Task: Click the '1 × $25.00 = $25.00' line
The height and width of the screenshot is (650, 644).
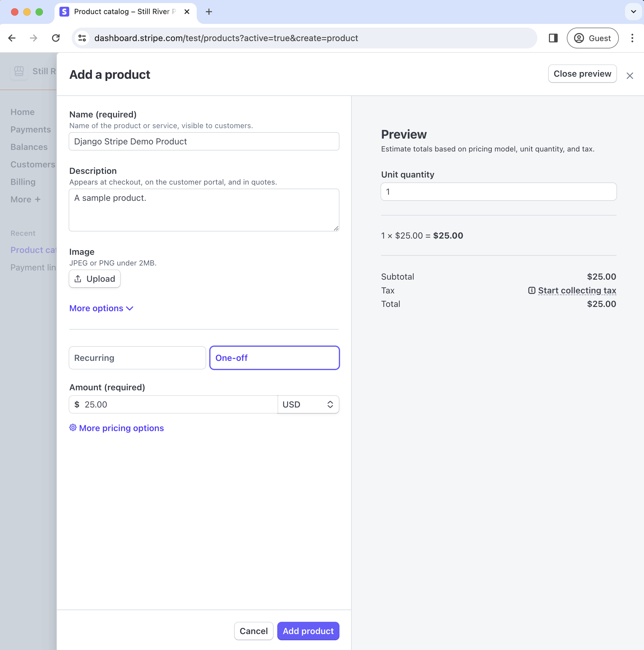Action: tap(422, 235)
